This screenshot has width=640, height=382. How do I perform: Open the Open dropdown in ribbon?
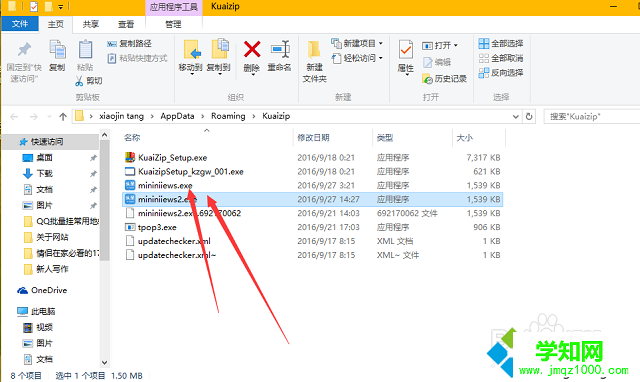[x=440, y=45]
